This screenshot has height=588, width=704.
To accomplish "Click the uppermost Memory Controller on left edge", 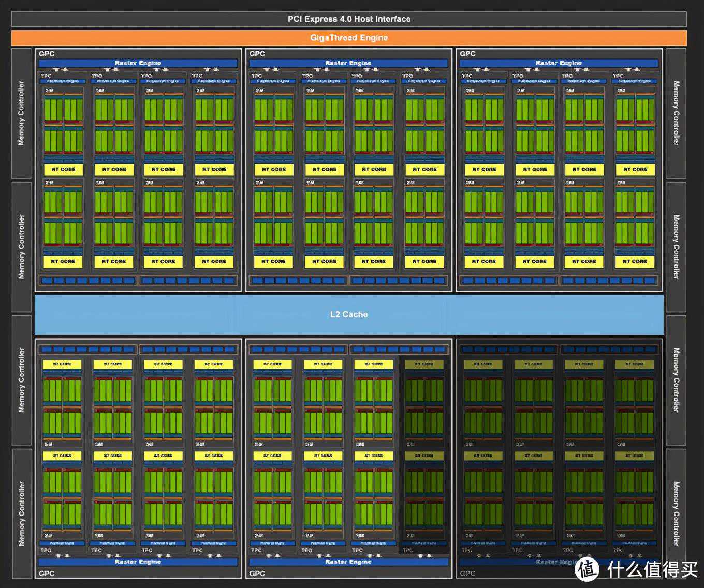I will (x=21, y=113).
